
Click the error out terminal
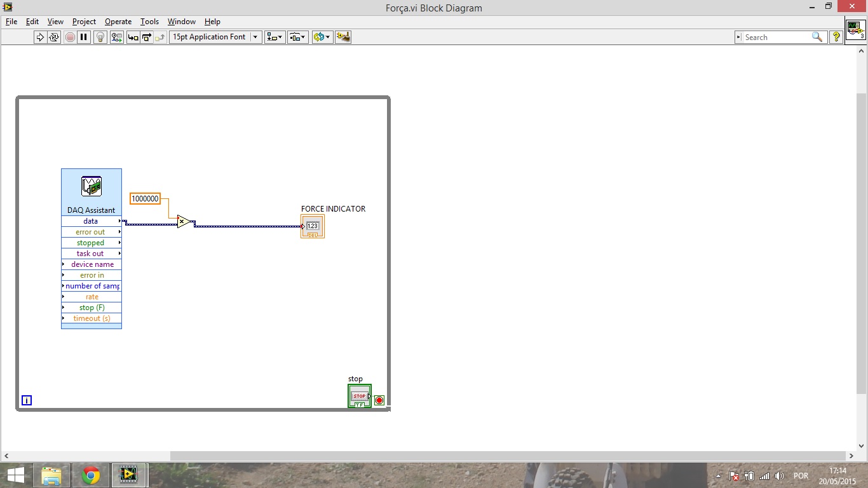(92, 232)
